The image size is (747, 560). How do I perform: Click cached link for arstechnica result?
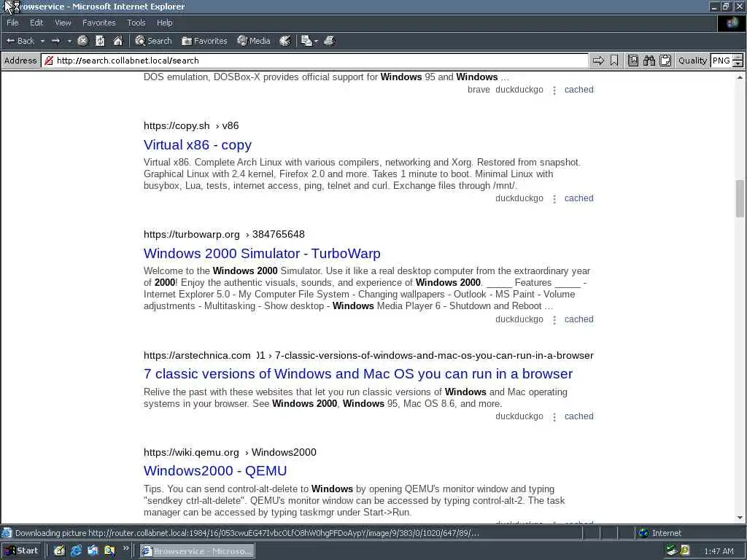click(x=578, y=416)
